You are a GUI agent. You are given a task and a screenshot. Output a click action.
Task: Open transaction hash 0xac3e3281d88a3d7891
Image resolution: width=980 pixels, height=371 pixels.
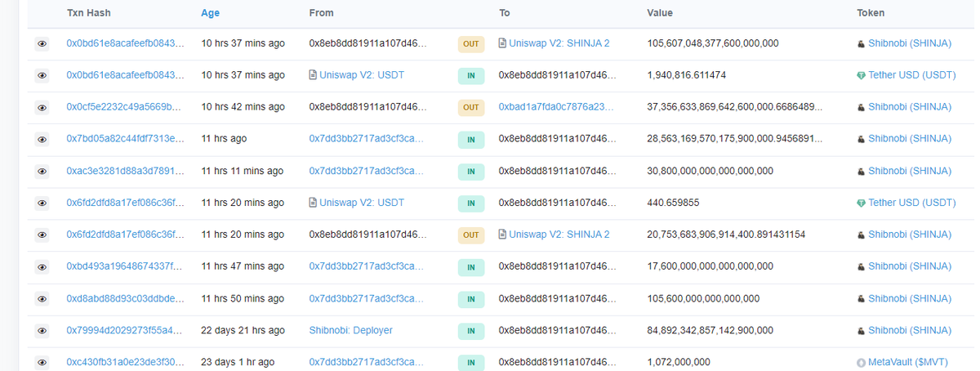(125, 171)
